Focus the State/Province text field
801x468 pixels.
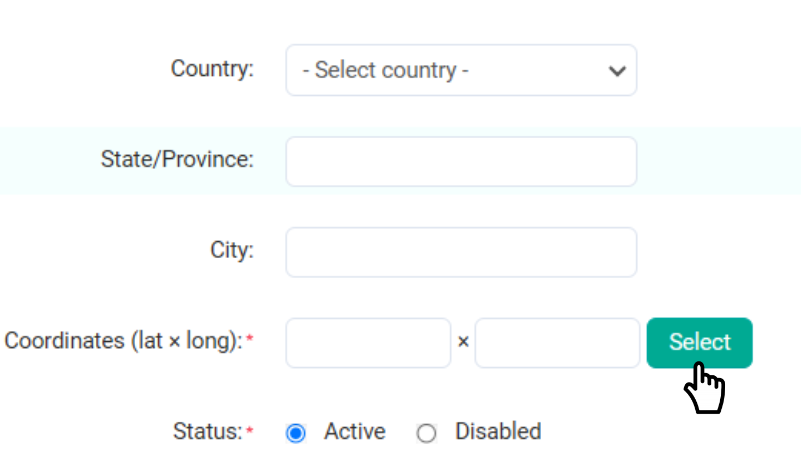tap(461, 161)
